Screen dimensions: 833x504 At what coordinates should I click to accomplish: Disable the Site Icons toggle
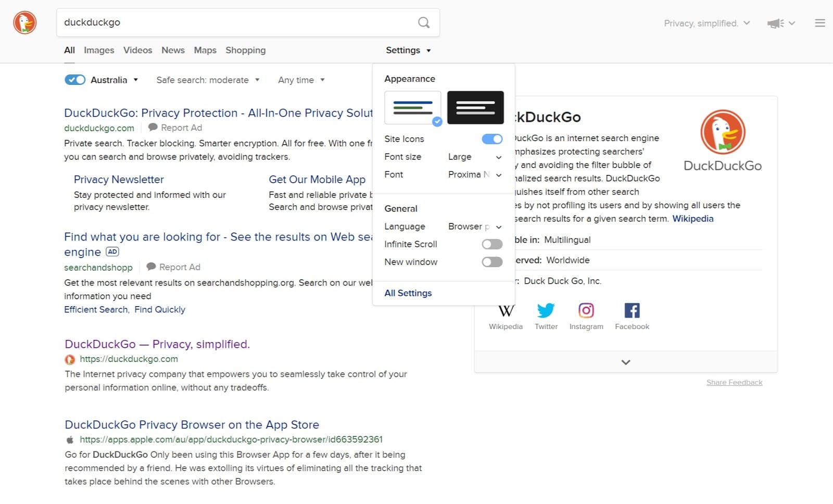pos(491,139)
